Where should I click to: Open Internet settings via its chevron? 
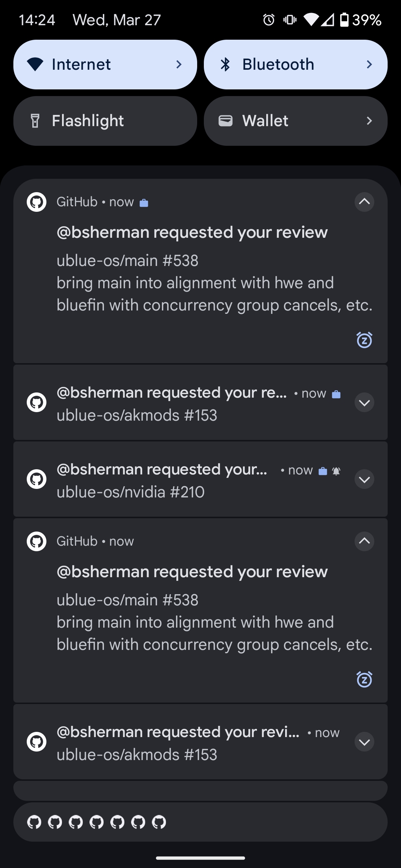179,64
